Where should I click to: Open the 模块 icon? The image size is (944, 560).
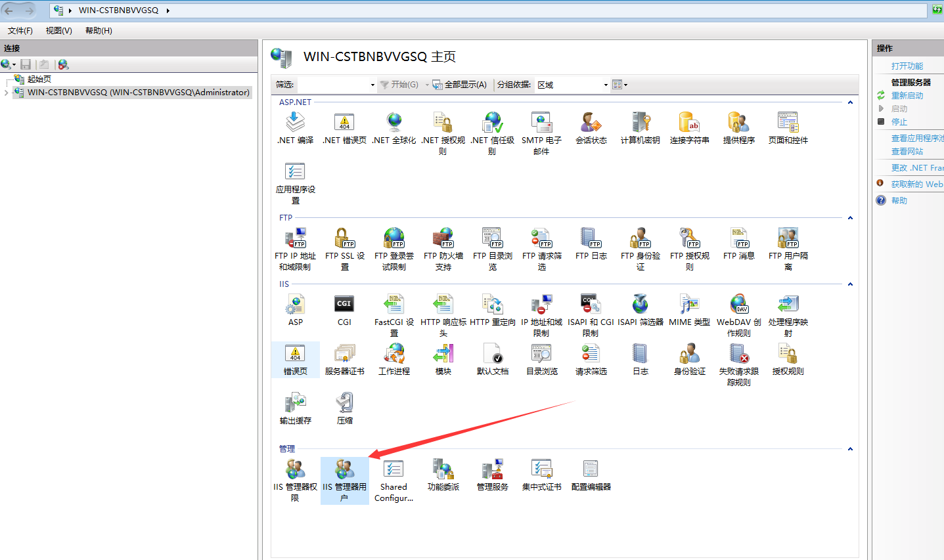click(x=443, y=359)
